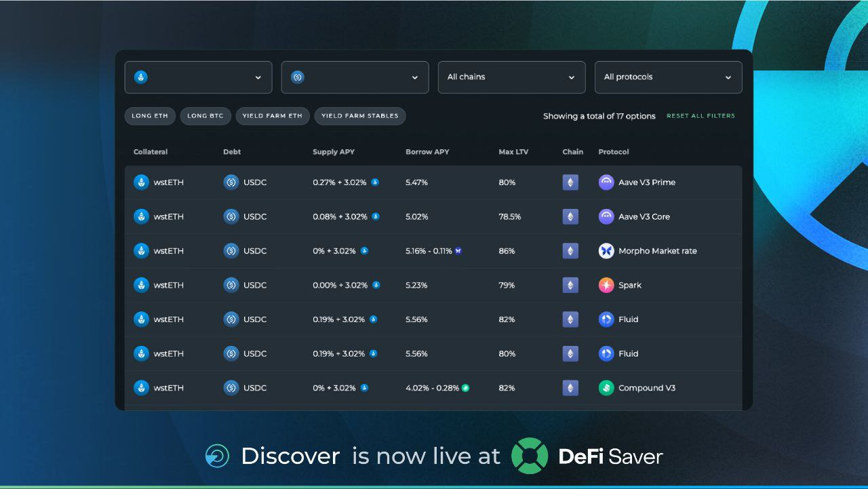Click Fluid logo in the 80% LTV row
This screenshot has width=868, height=489.
(606, 353)
